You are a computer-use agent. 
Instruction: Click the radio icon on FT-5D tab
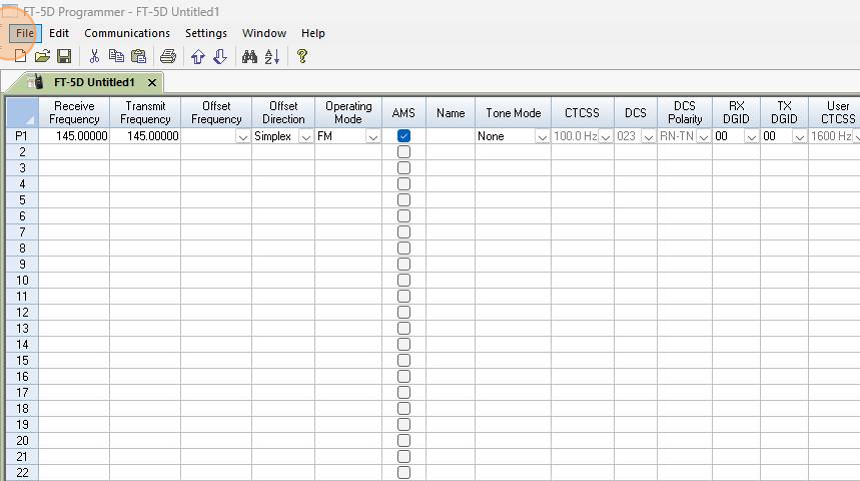pyautogui.click(x=37, y=82)
